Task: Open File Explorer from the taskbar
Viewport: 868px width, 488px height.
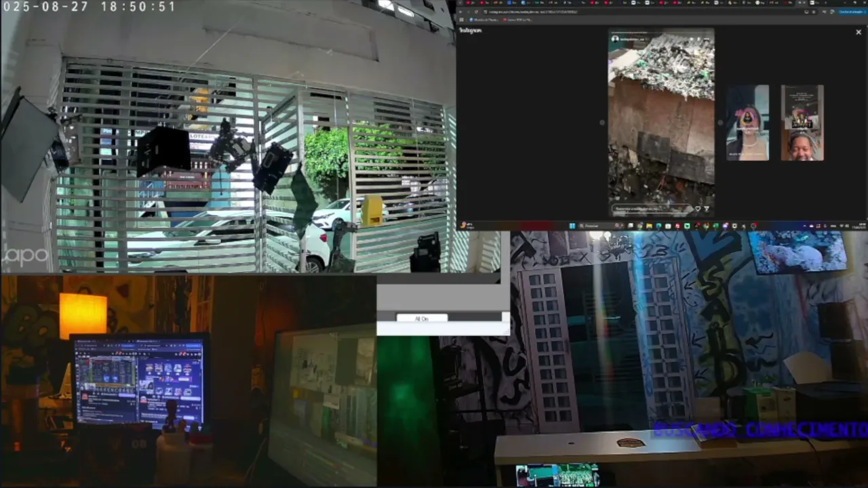Action: 650,226
